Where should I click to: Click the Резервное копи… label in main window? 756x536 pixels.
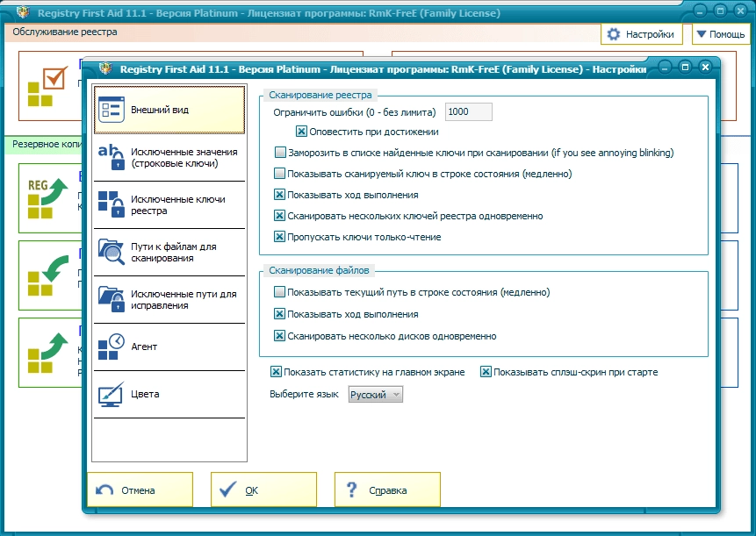pos(47,144)
